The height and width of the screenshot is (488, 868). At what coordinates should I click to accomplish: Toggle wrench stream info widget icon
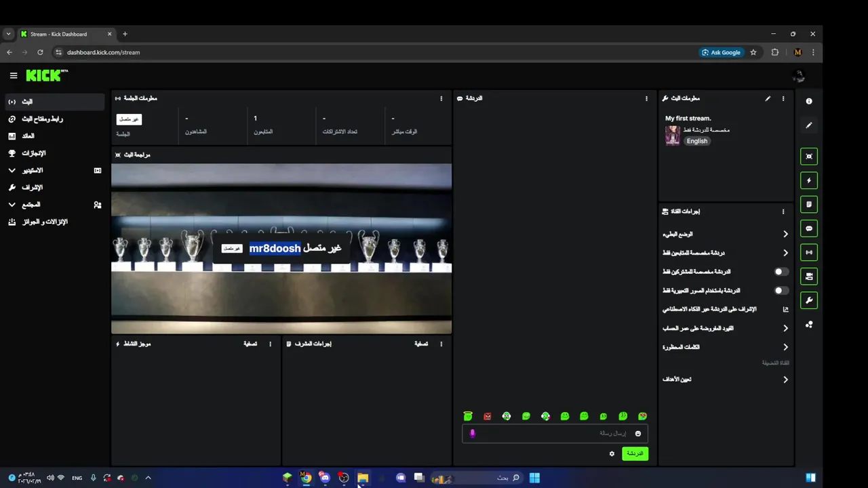pyautogui.click(x=809, y=300)
